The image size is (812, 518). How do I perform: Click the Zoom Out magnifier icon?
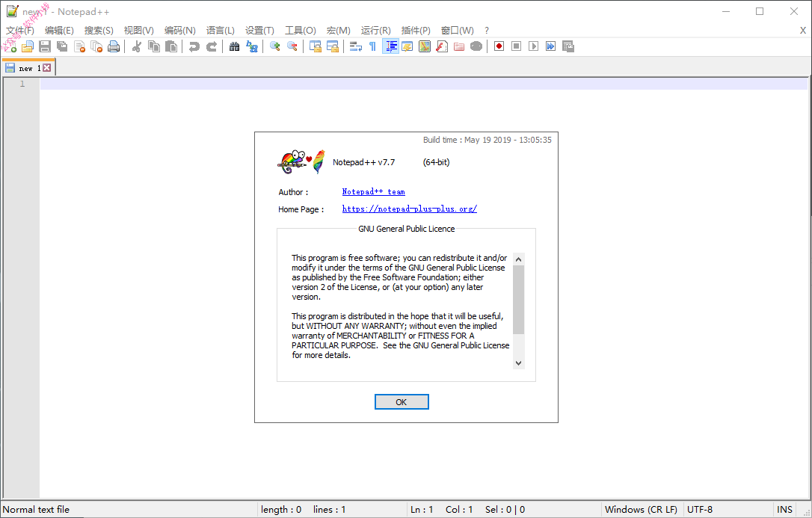[x=292, y=46]
